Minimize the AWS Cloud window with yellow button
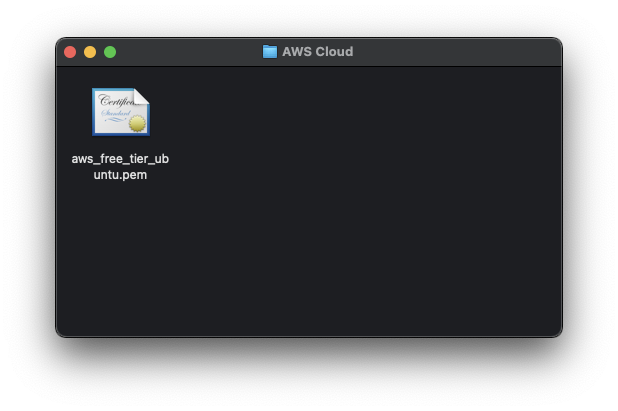This screenshot has height=411, width=618. [x=90, y=52]
